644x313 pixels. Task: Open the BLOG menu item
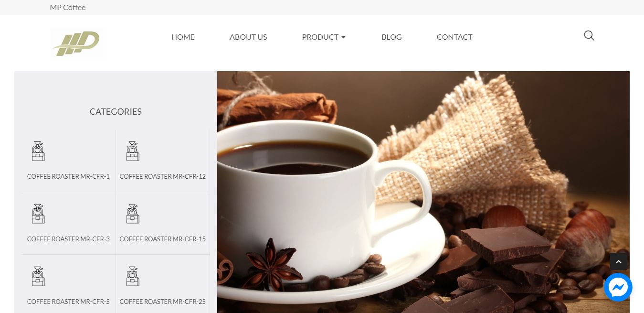[391, 37]
